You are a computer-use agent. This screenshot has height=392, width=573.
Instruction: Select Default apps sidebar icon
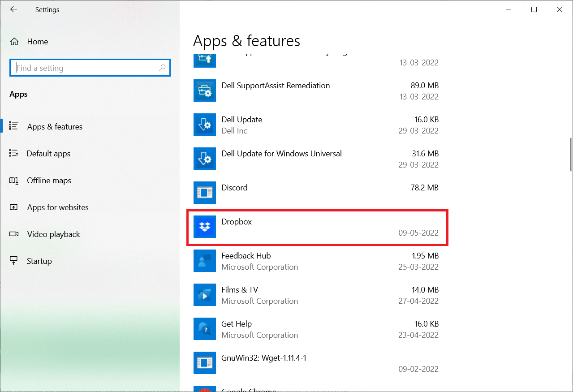(x=13, y=153)
